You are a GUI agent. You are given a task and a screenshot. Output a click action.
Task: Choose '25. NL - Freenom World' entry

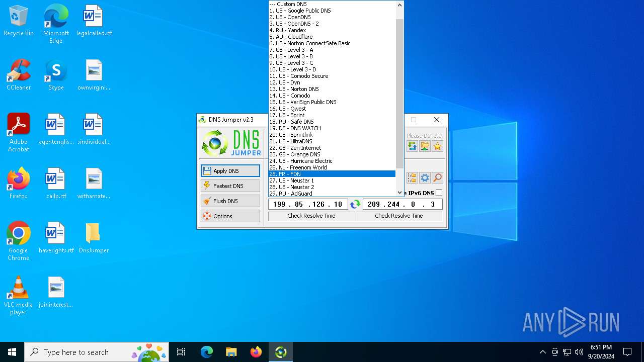pos(332,167)
